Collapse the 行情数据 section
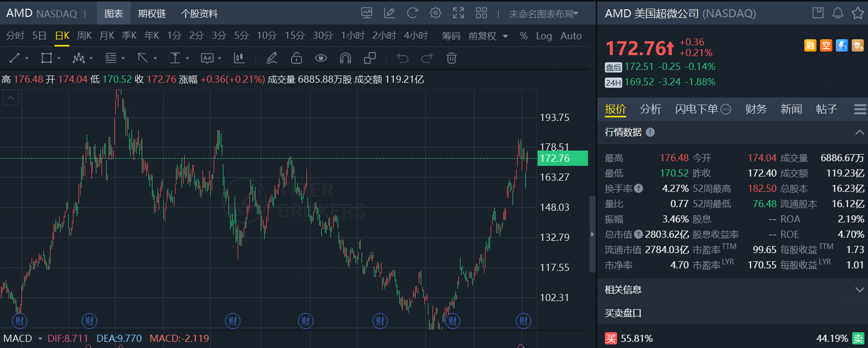This screenshot has height=348, width=868. (x=859, y=132)
